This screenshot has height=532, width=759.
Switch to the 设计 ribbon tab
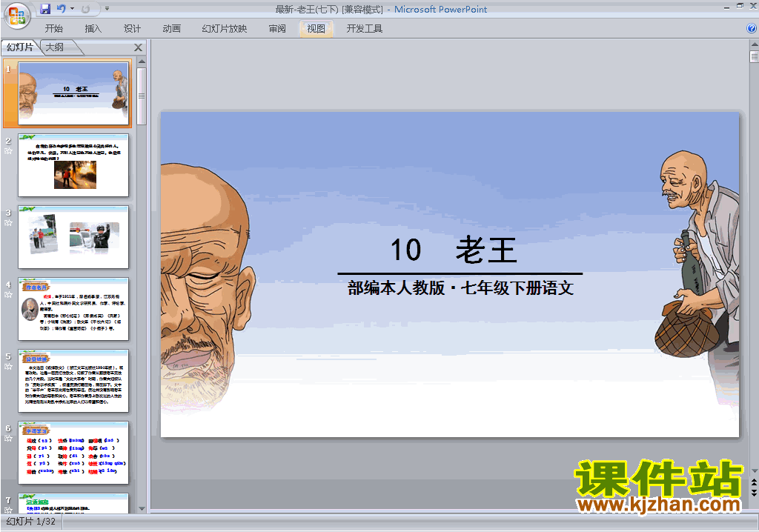(x=132, y=29)
